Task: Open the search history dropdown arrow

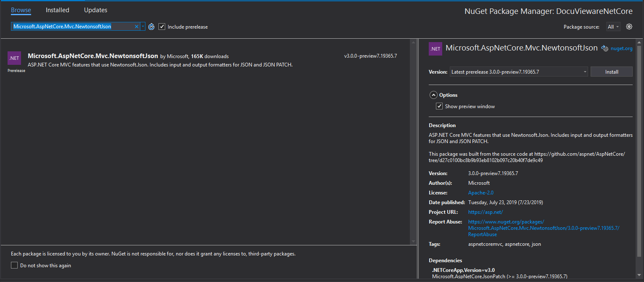Action: (143, 26)
